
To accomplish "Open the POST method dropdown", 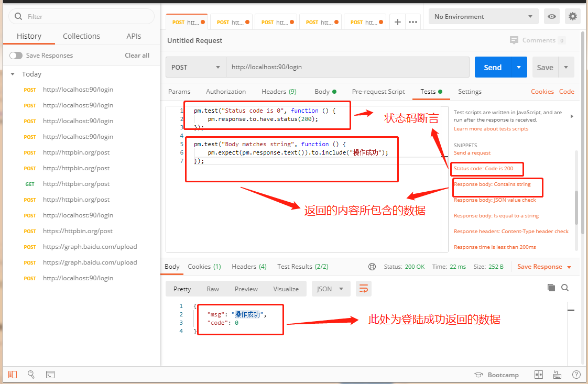I will point(196,67).
